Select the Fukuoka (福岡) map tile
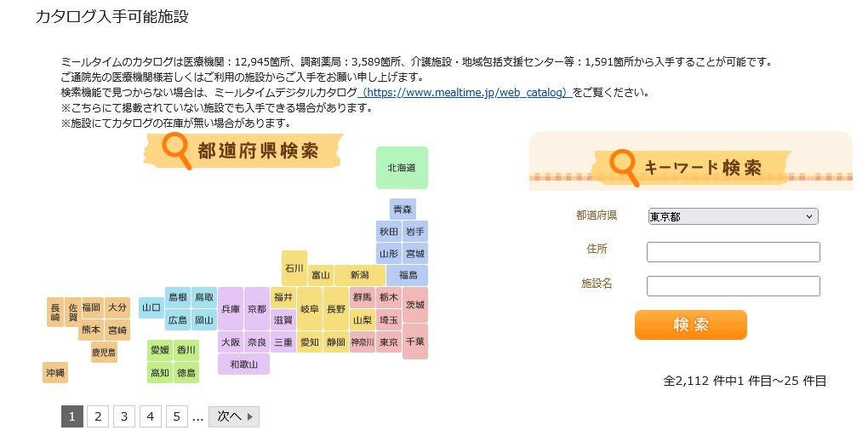The height and width of the screenshot is (436, 868). point(91,307)
